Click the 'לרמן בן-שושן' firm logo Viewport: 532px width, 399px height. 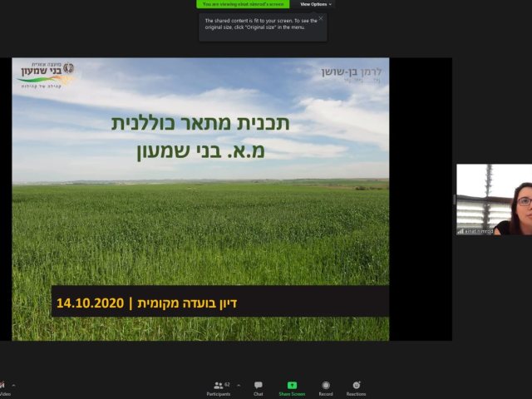pos(352,75)
